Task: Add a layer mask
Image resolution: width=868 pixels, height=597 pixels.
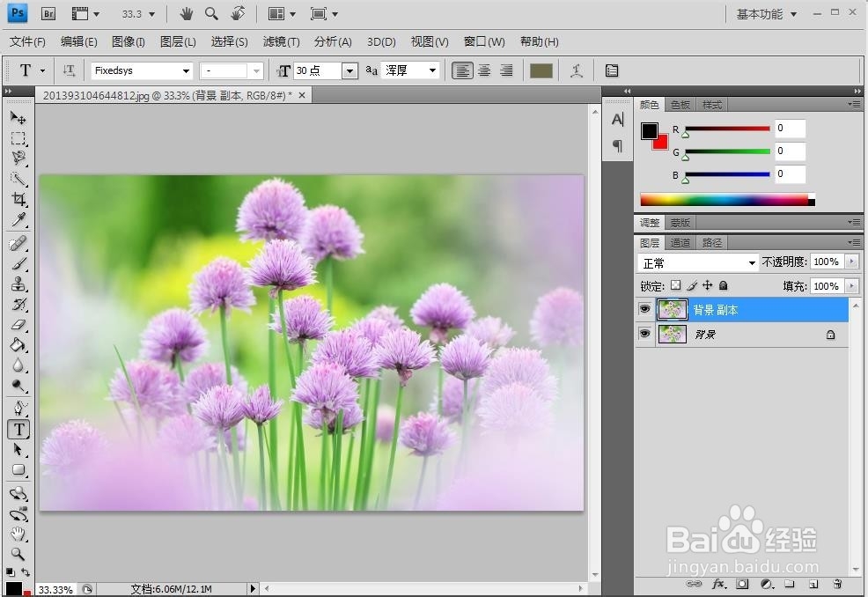Action: pyautogui.click(x=742, y=584)
